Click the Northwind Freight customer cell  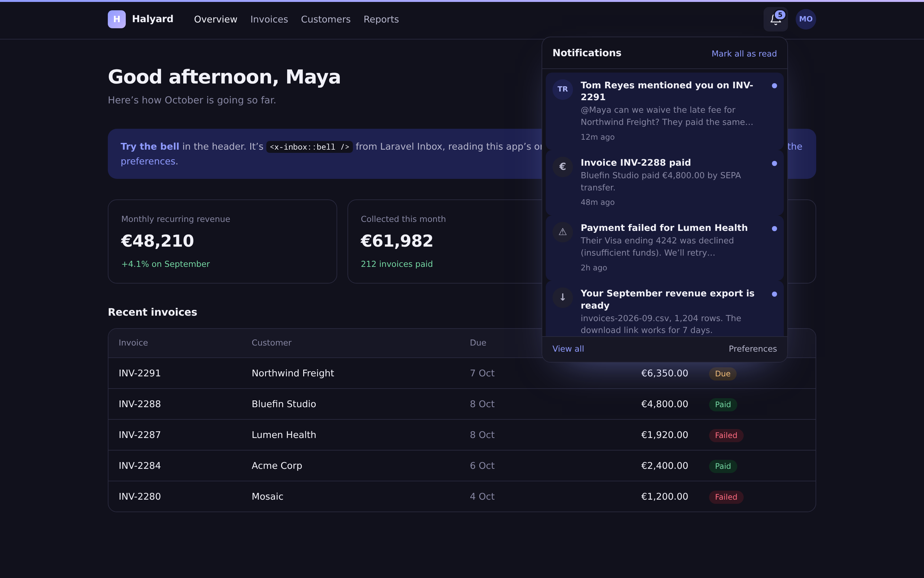coord(293,373)
